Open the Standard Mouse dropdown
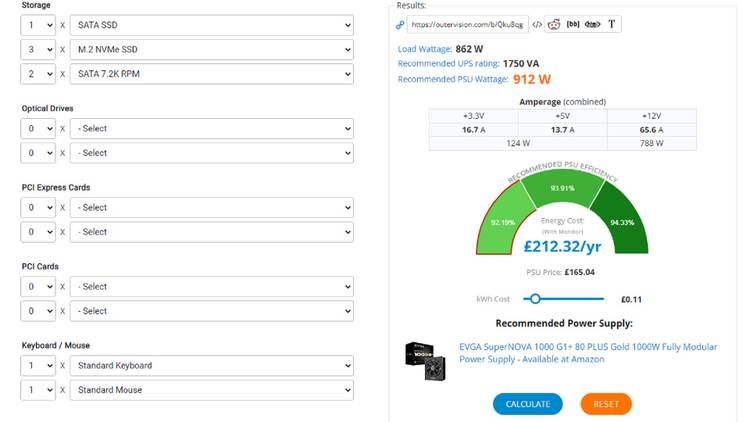 (211, 389)
